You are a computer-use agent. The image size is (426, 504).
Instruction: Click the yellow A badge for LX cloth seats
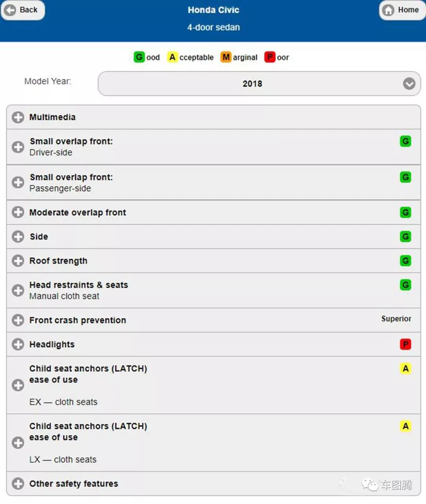tap(405, 426)
